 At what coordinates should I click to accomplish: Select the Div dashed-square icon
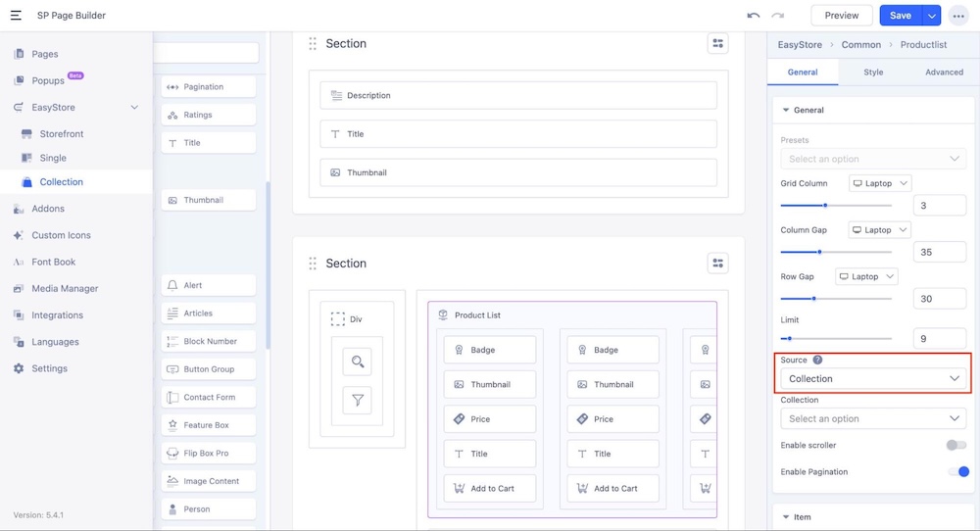[x=337, y=319]
